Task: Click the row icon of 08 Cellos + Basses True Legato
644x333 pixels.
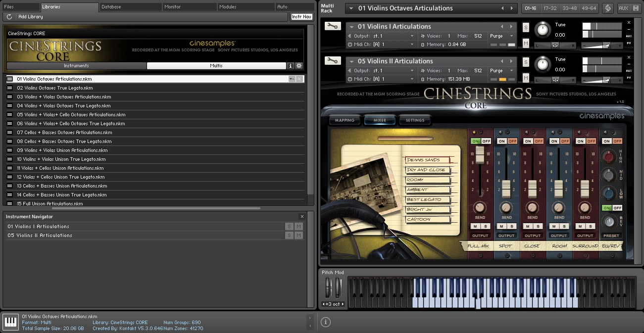Action: pos(10,142)
